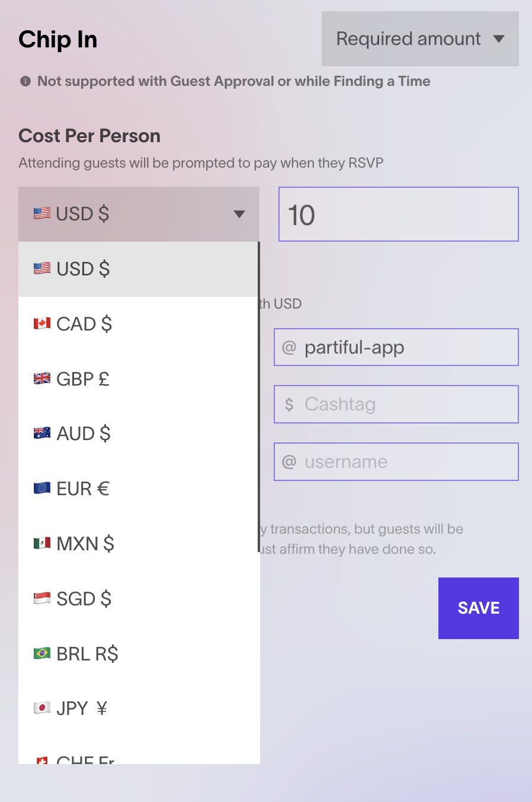Click the Singapore flag icon

42,598
